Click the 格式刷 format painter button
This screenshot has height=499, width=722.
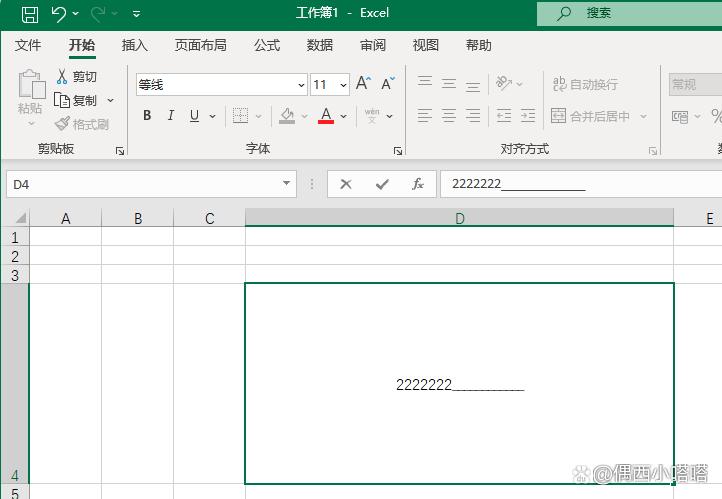(x=82, y=124)
